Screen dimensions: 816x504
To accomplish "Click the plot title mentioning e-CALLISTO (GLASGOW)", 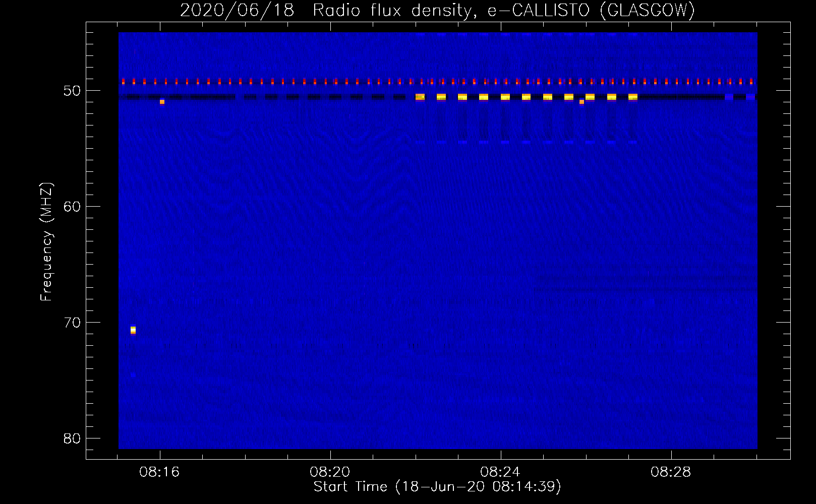I will (x=438, y=10).
